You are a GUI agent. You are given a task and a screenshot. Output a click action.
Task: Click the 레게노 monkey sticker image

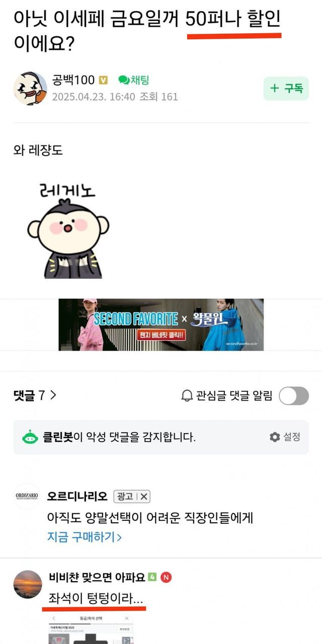(x=68, y=230)
